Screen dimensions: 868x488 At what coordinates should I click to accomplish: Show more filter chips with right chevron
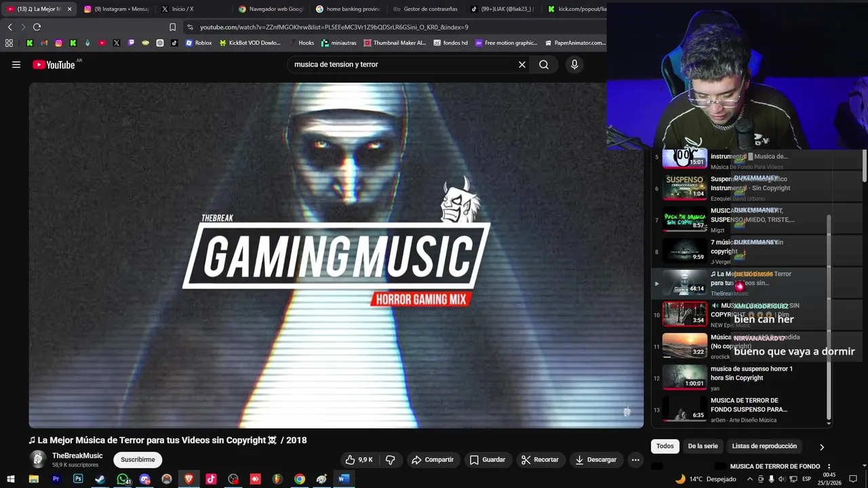point(822,447)
